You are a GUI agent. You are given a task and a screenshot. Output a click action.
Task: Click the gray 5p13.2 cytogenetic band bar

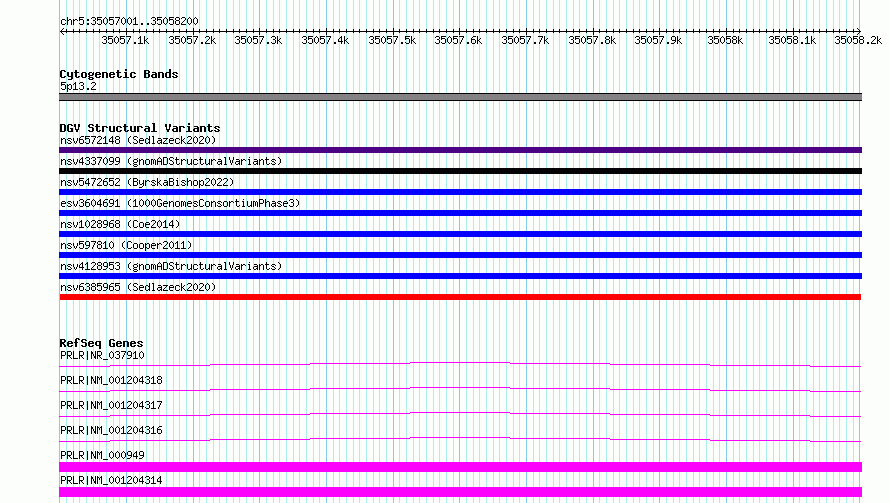(460, 97)
